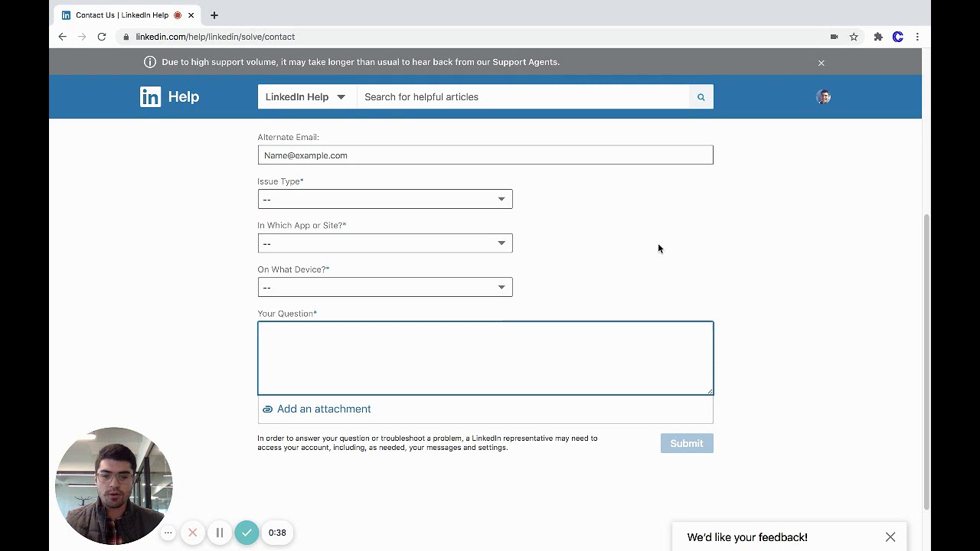Click the LinkedIn Help logo
This screenshot has width=980, height=551.
click(169, 96)
